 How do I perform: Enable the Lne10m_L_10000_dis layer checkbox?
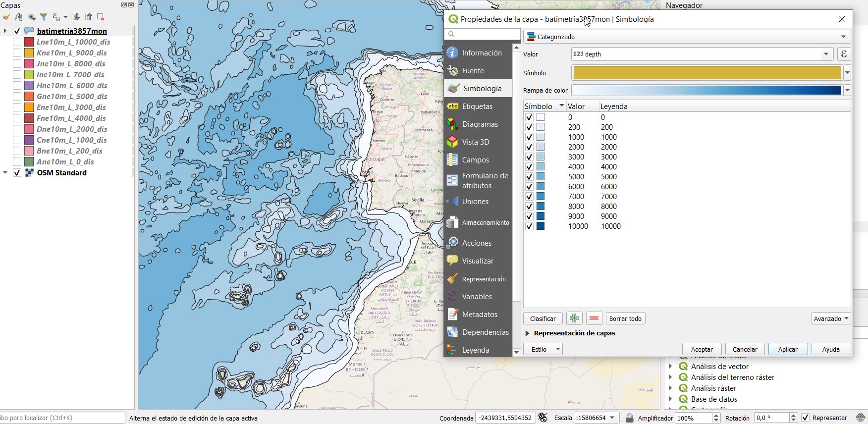[x=17, y=42]
